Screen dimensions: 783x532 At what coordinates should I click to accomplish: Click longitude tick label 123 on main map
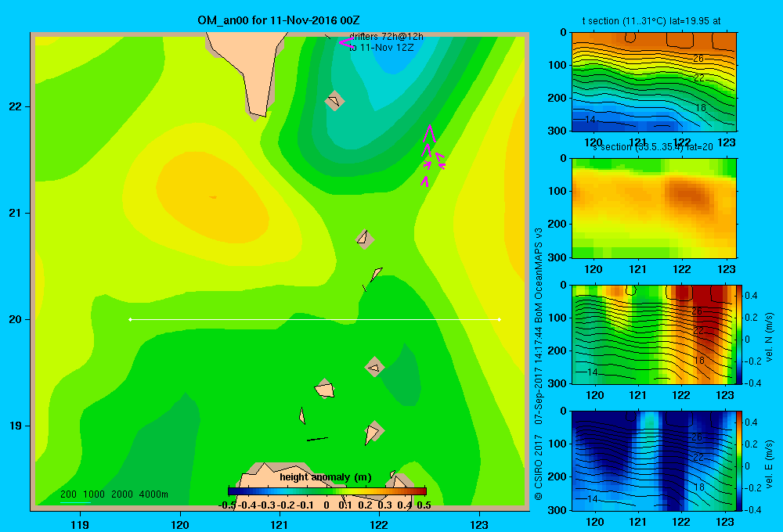(x=479, y=524)
